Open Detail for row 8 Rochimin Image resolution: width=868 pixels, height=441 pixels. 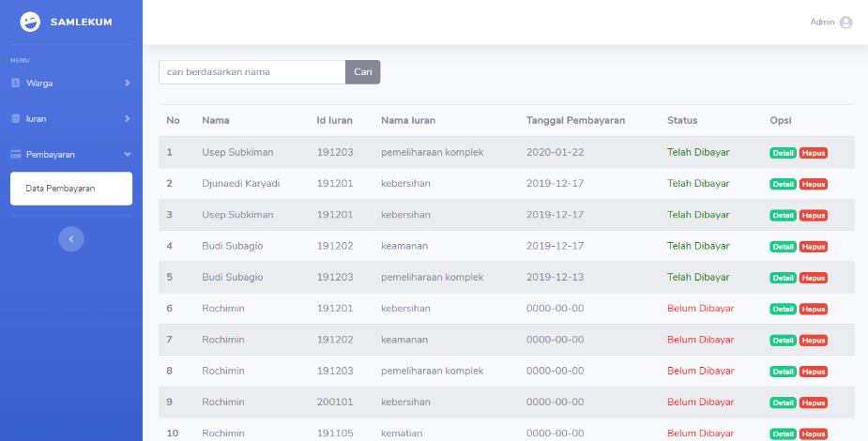click(783, 372)
